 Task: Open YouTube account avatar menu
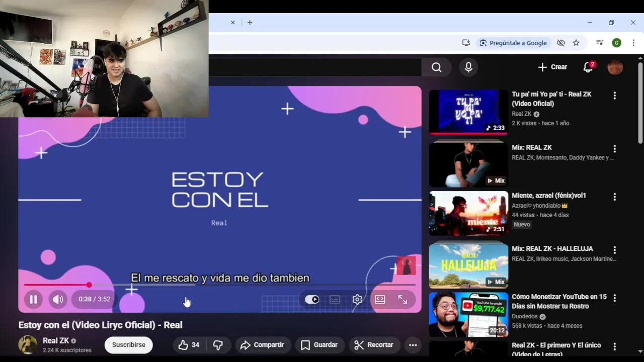point(615,67)
